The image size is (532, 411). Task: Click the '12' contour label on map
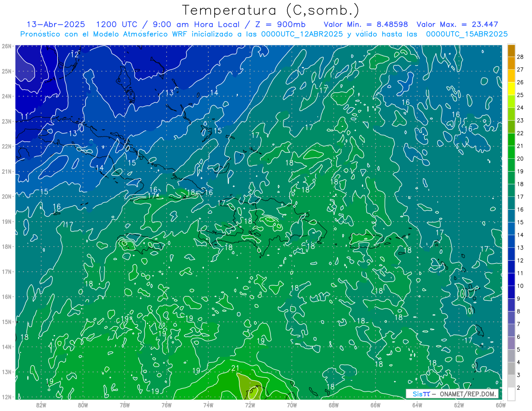coord(75,54)
